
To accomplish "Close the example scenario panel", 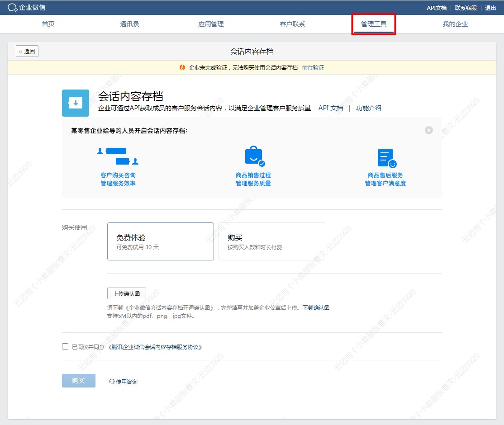I will [428, 130].
